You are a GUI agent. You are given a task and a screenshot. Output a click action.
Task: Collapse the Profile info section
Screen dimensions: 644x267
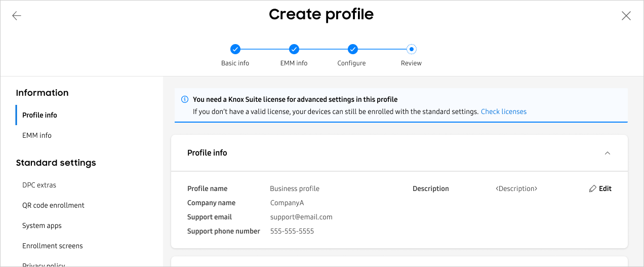tap(608, 153)
